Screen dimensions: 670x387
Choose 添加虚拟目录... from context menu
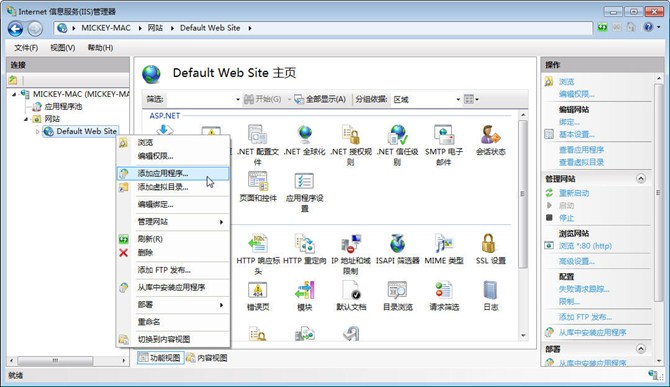(x=173, y=187)
